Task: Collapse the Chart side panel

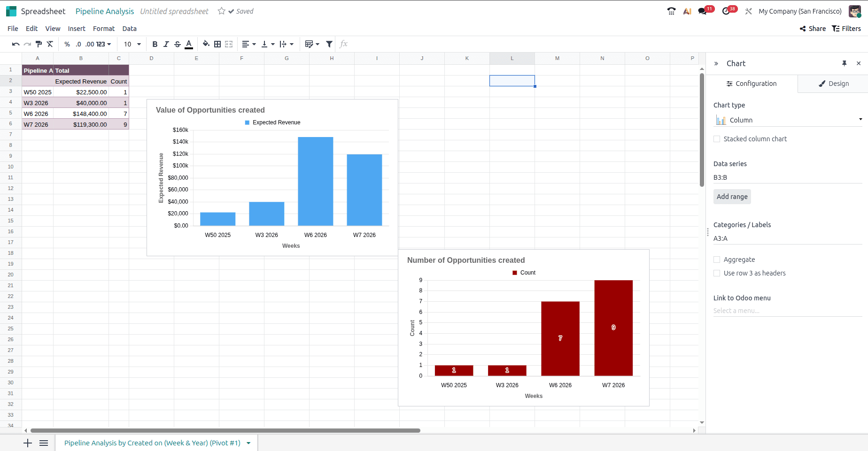Action: coord(716,63)
